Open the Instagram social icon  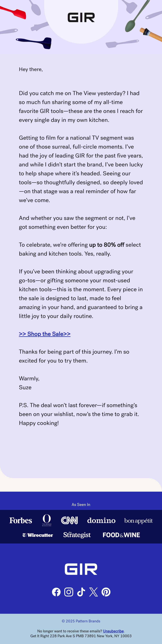[69, 592]
